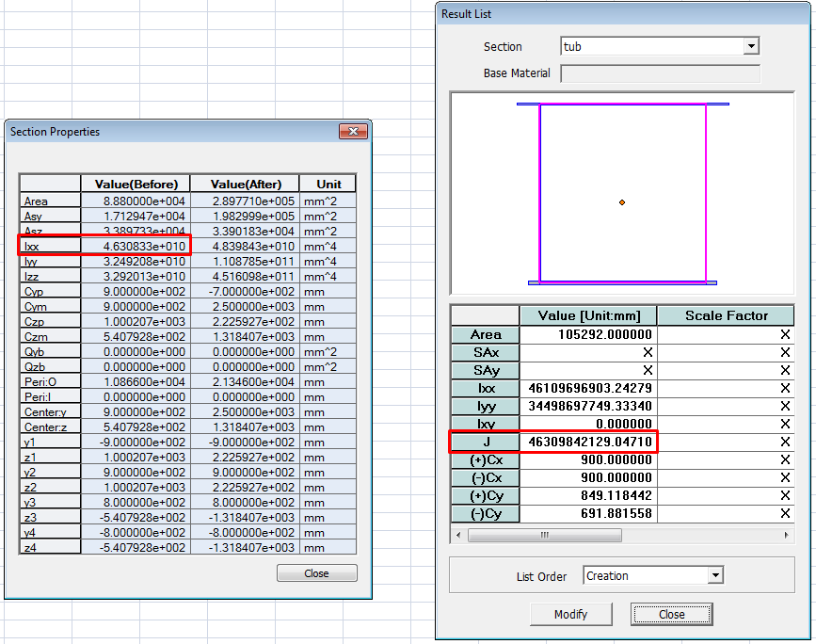
Task: Click the horizontal scrollbar thumb in Result List
Action: [x=544, y=535]
